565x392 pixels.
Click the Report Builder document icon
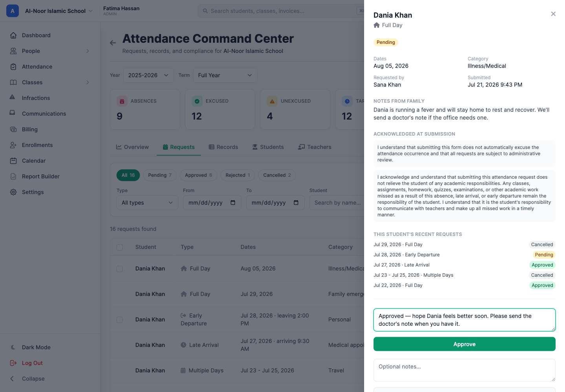(x=13, y=176)
